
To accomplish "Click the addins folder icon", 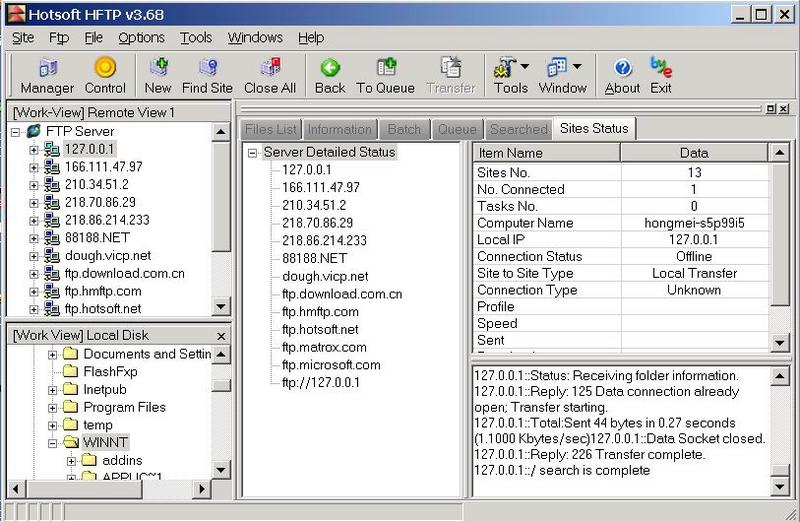I will [x=89, y=460].
